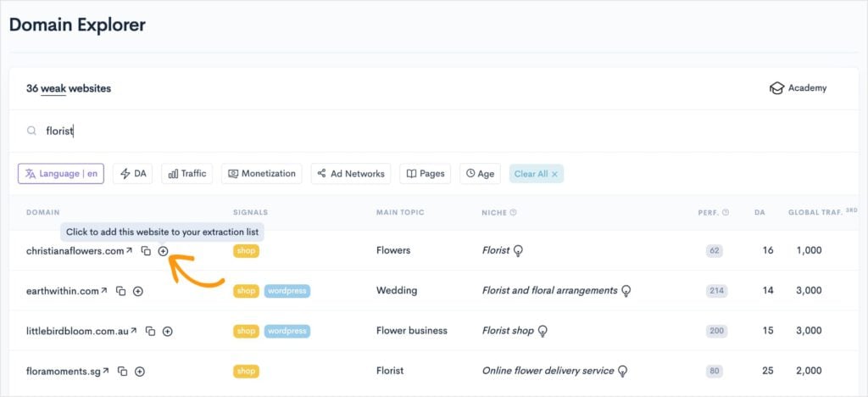
Task: Open the Language filter dropdown
Action: click(x=61, y=174)
